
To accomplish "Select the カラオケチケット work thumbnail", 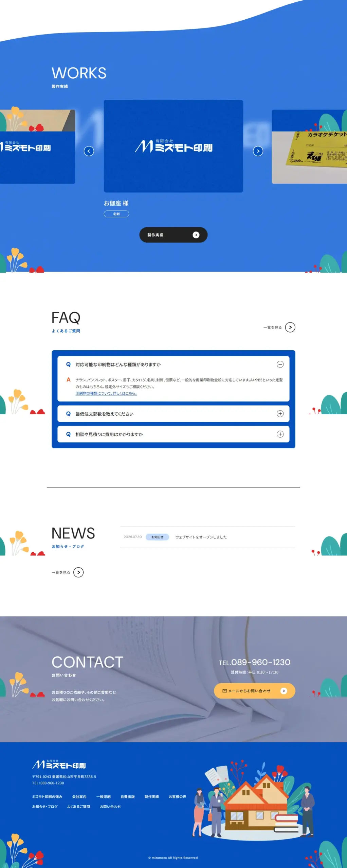I will (309, 146).
